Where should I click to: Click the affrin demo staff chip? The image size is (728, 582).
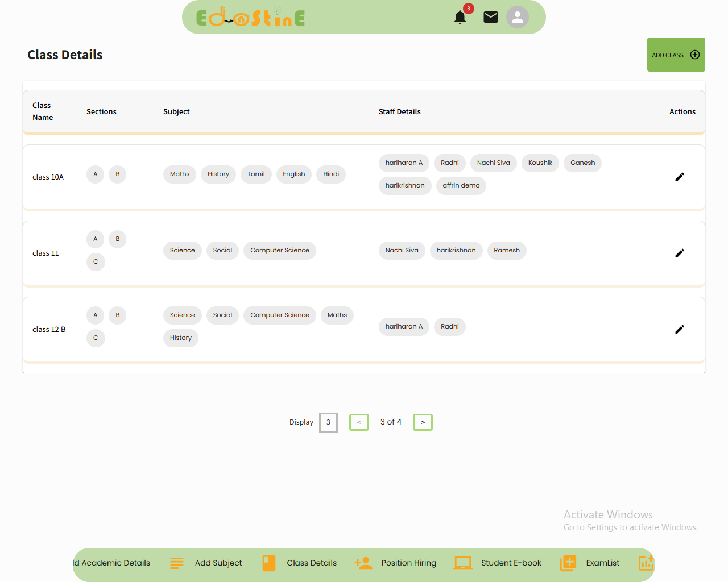(461, 186)
